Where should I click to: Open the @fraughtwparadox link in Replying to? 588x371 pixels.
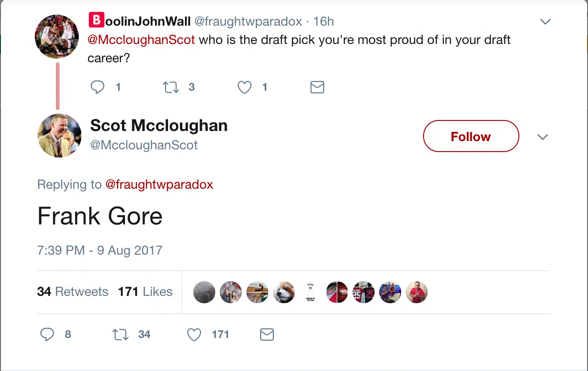click(159, 185)
